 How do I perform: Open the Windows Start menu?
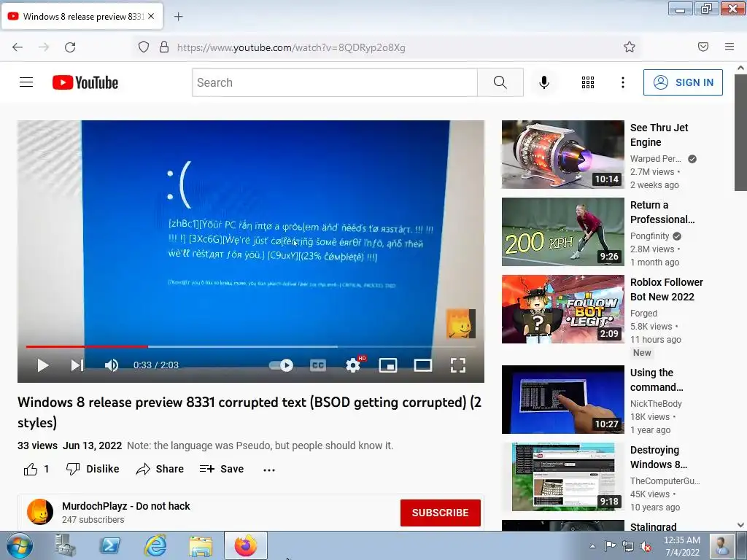(18, 545)
